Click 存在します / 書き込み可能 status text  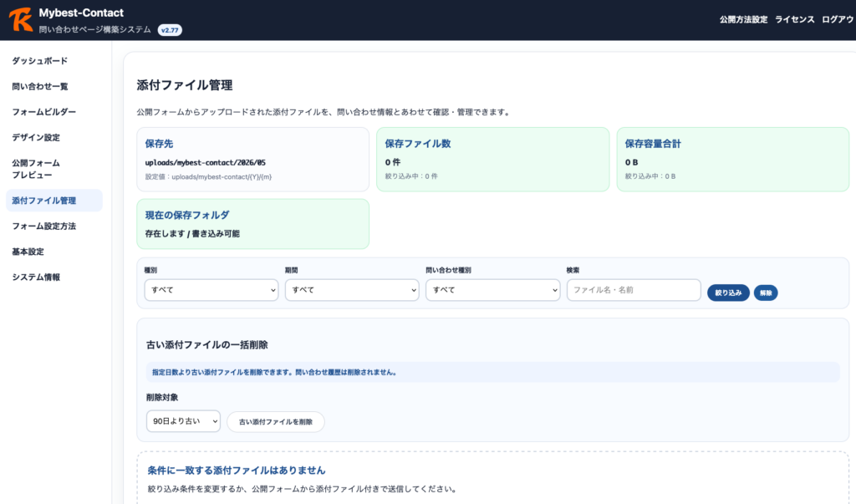[192, 234]
